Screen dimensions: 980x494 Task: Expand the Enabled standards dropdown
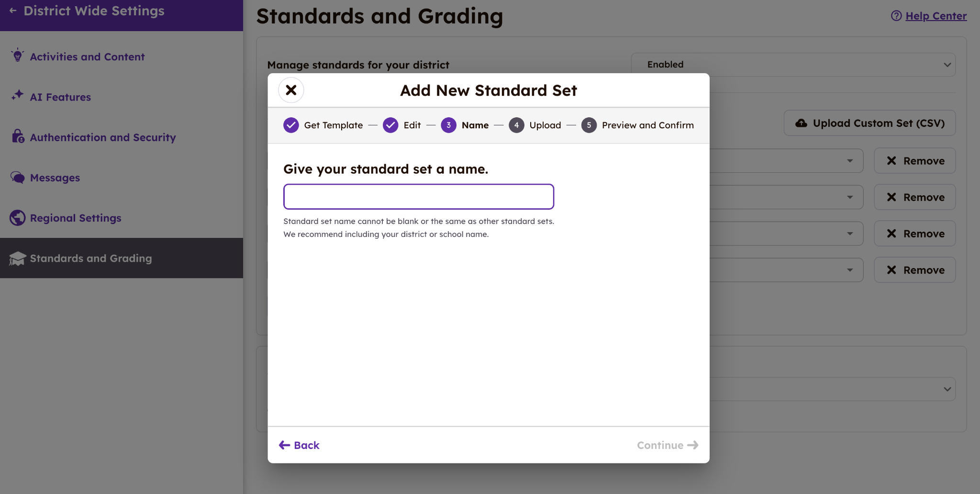947,65
